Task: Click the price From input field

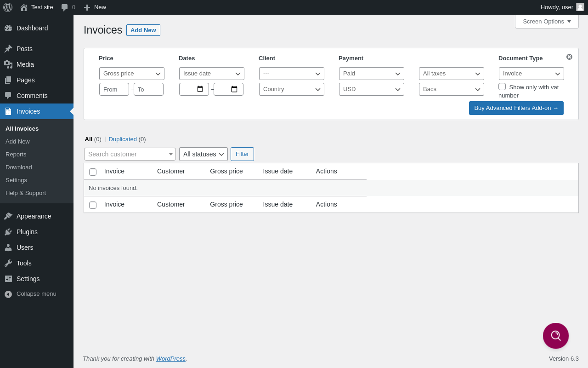Action: coord(114,89)
